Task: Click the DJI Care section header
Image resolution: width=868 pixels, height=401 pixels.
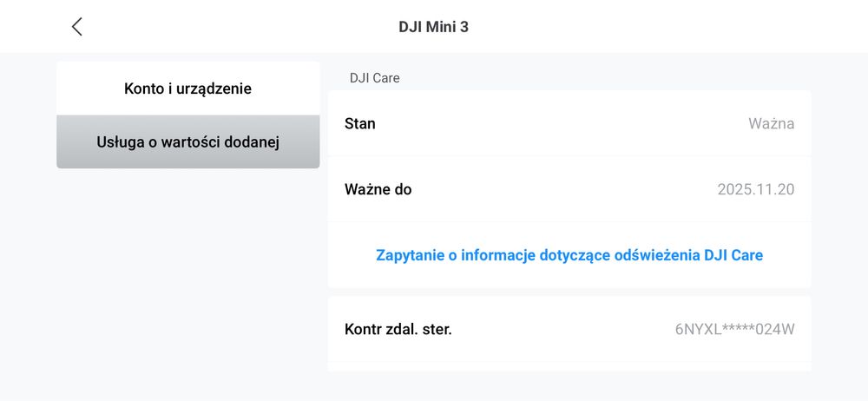Action: 374,78
